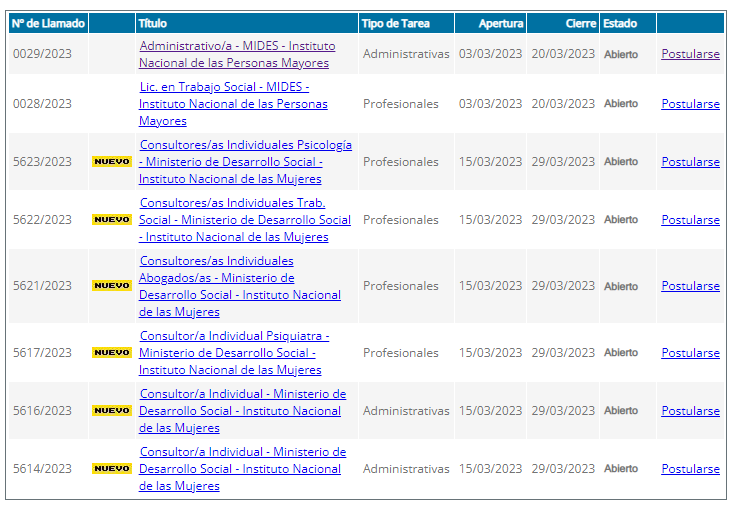The height and width of the screenshot is (509, 735).
Task: Click the NUEVO badge for call 5623/2023
Action: pos(112,162)
